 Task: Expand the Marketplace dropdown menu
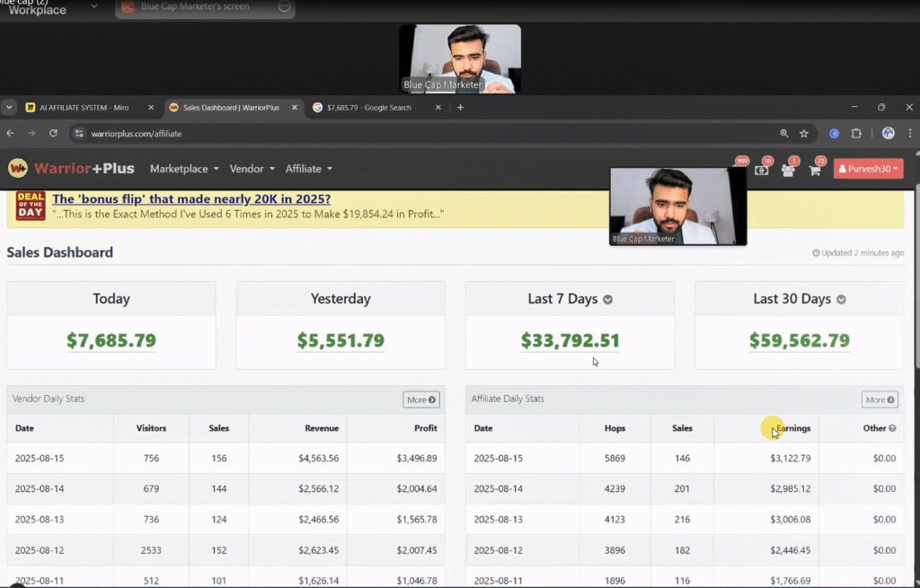click(184, 169)
